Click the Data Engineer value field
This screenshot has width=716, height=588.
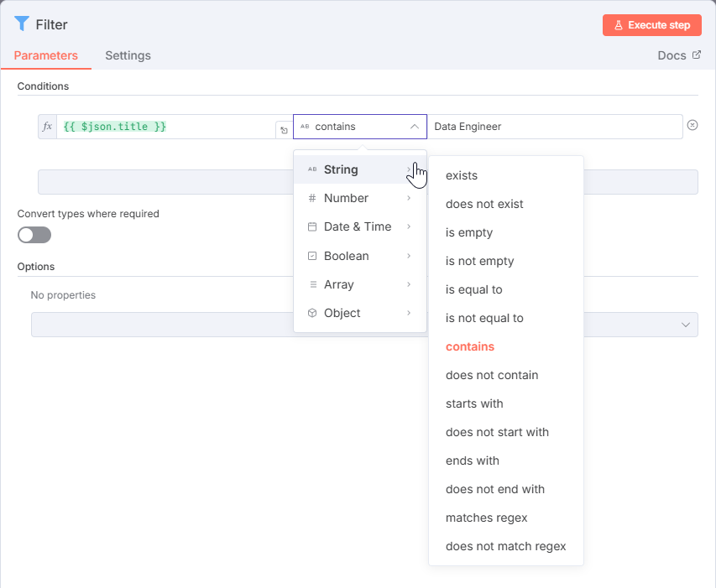point(554,127)
